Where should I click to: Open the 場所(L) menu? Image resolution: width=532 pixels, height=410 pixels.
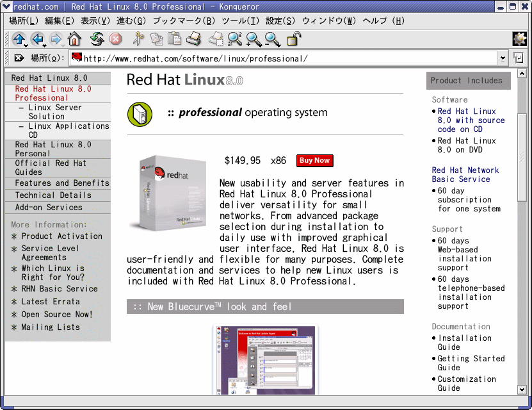pyautogui.click(x=24, y=21)
